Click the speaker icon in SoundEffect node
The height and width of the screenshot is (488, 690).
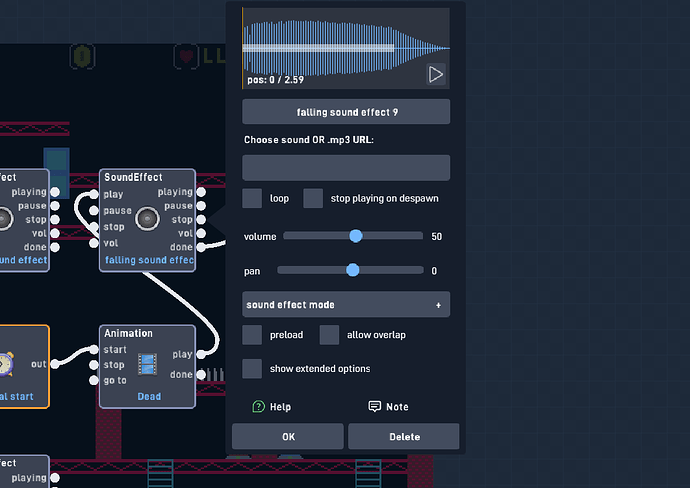147,219
